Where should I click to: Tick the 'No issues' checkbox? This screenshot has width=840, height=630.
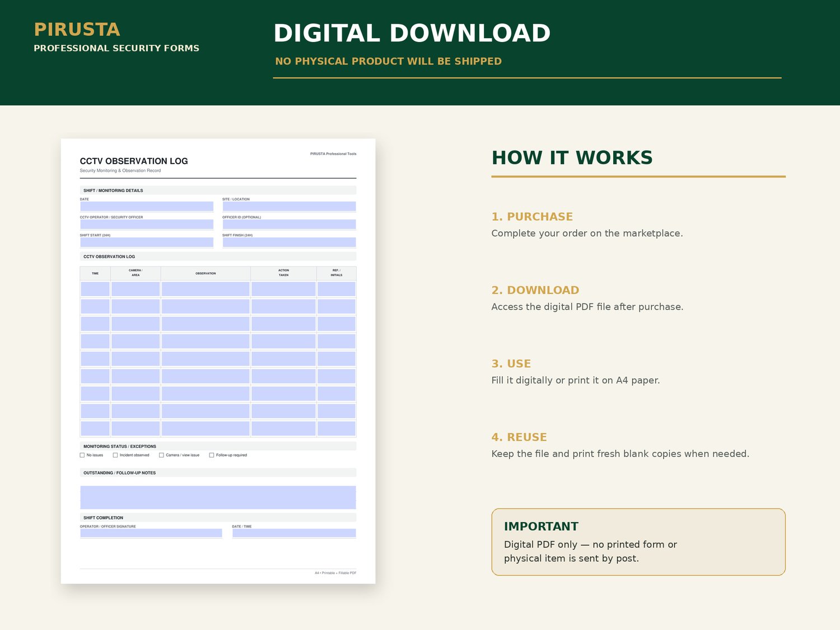click(82, 455)
